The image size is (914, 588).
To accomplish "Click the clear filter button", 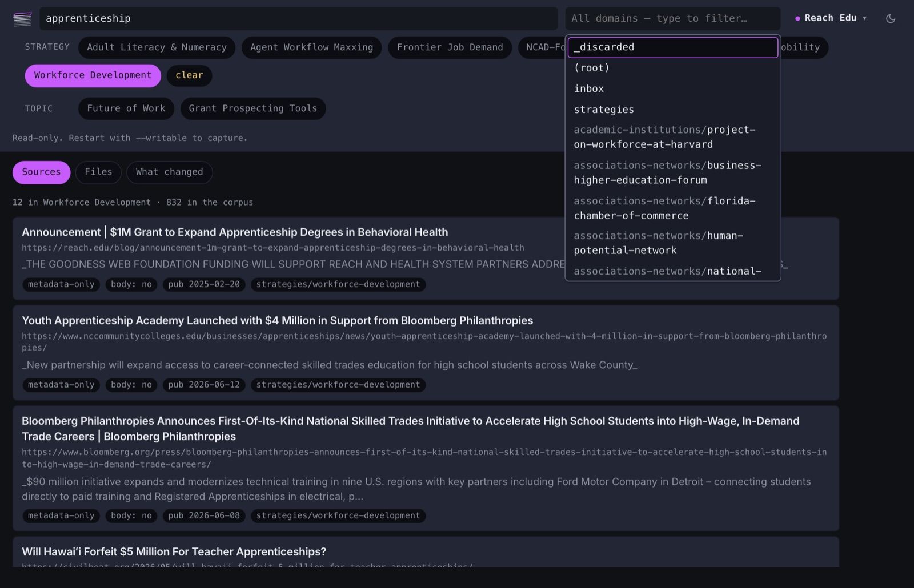I will (x=189, y=75).
